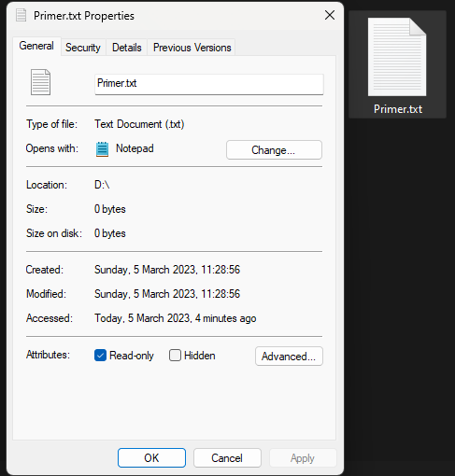
Task: Dismiss dialog with Cancel button
Action: [227, 458]
